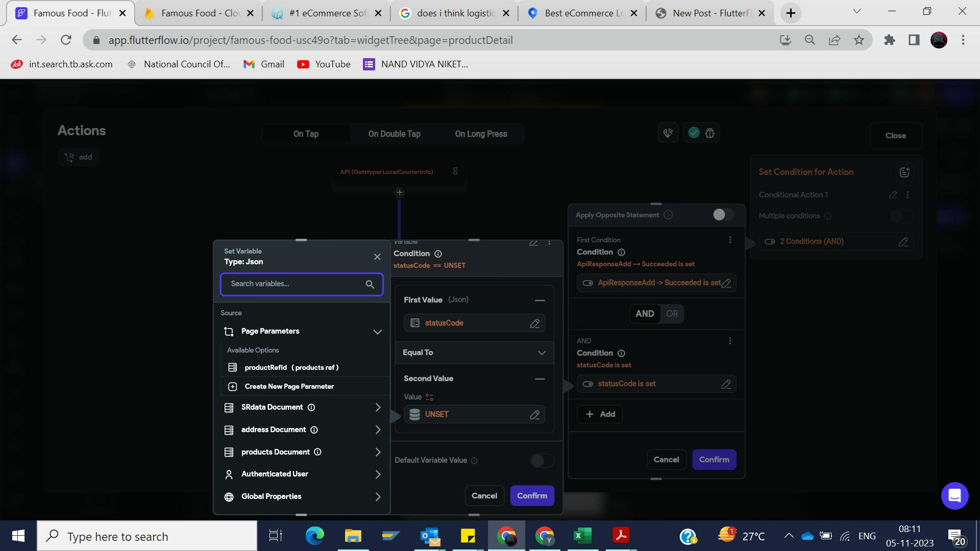Click Confirm in the variable condition panel
This screenshot has height=551, width=980.
click(532, 496)
